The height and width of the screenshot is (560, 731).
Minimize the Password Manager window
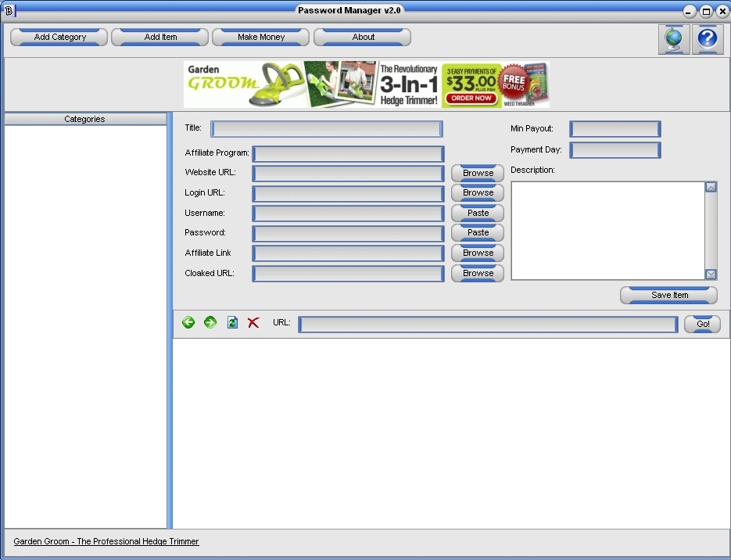[x=690, y=11]
